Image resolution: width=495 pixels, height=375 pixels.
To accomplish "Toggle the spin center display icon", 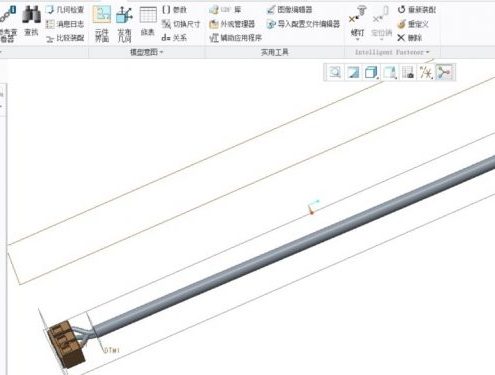I will tap(445, 72).
